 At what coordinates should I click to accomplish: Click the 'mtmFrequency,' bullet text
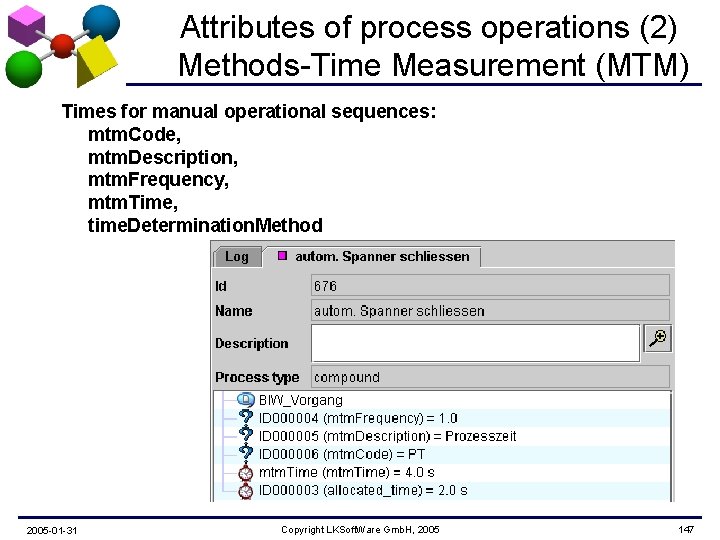pyautogui.click(x=158, y=180)
